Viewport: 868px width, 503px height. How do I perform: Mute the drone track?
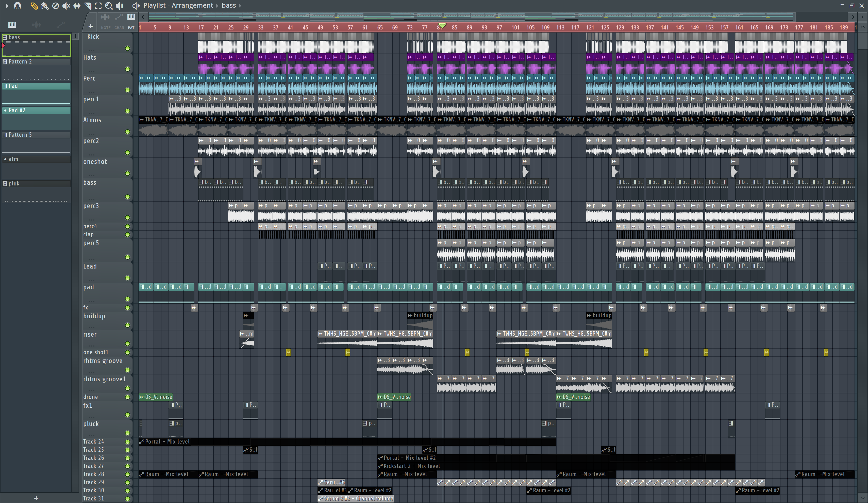click(127, 397)
